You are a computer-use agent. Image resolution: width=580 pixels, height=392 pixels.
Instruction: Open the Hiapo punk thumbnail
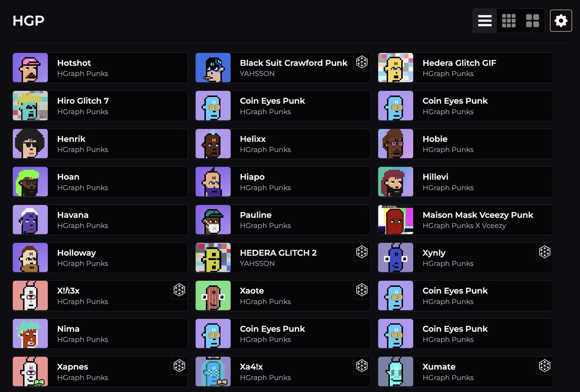tap(213, 182)
